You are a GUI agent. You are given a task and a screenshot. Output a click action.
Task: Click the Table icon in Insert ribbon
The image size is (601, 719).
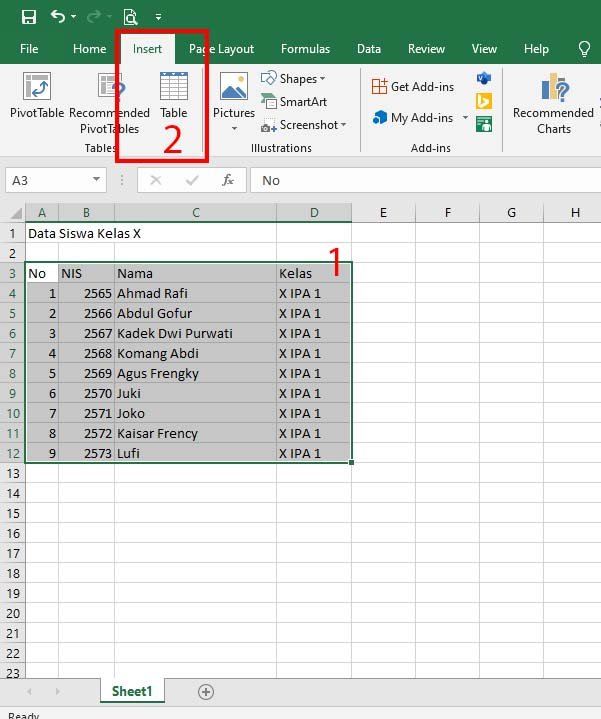174,95
